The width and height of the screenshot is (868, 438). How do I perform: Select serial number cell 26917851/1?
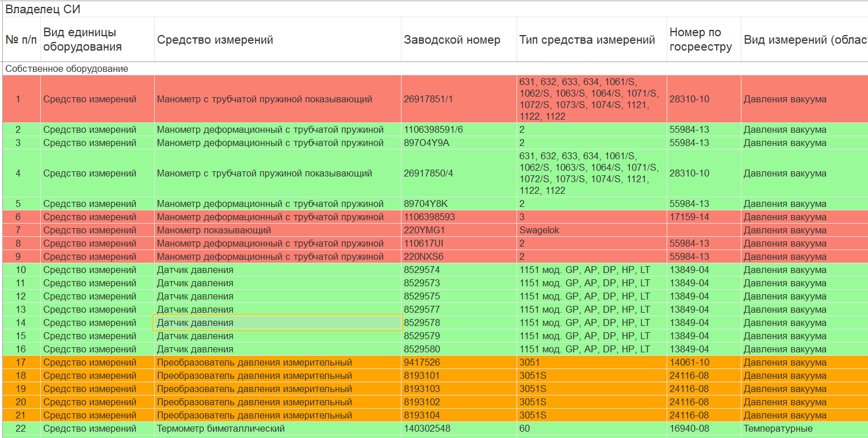click(429, 99)
